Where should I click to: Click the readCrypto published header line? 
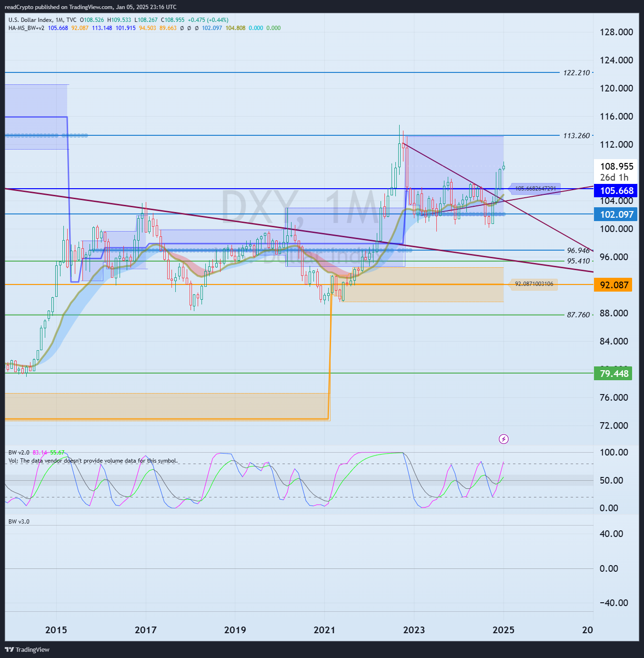(x=91, y=7)
